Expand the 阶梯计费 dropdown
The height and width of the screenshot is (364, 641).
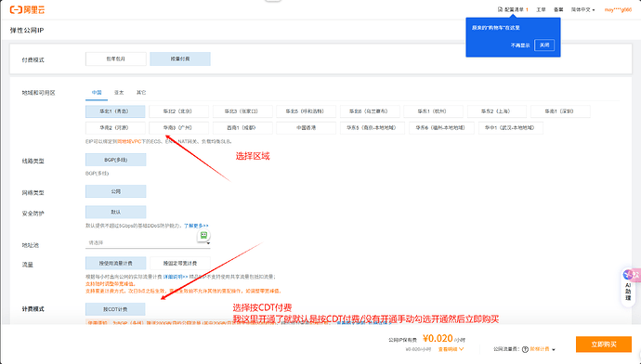543,350
